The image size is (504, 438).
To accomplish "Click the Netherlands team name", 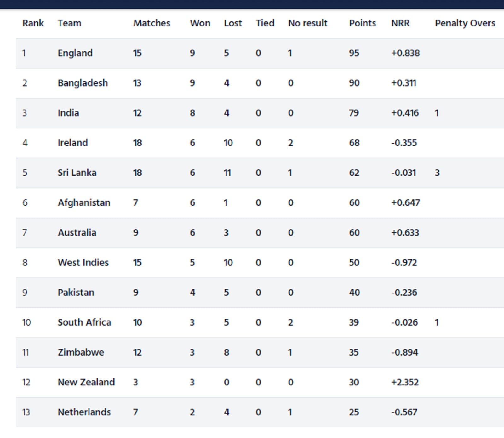I will 84,412.
